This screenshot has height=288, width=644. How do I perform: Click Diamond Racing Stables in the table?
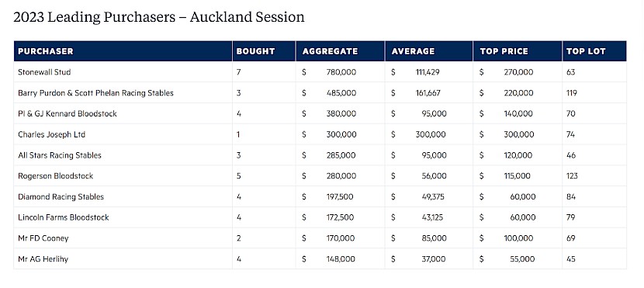click(x=61, y=197)
